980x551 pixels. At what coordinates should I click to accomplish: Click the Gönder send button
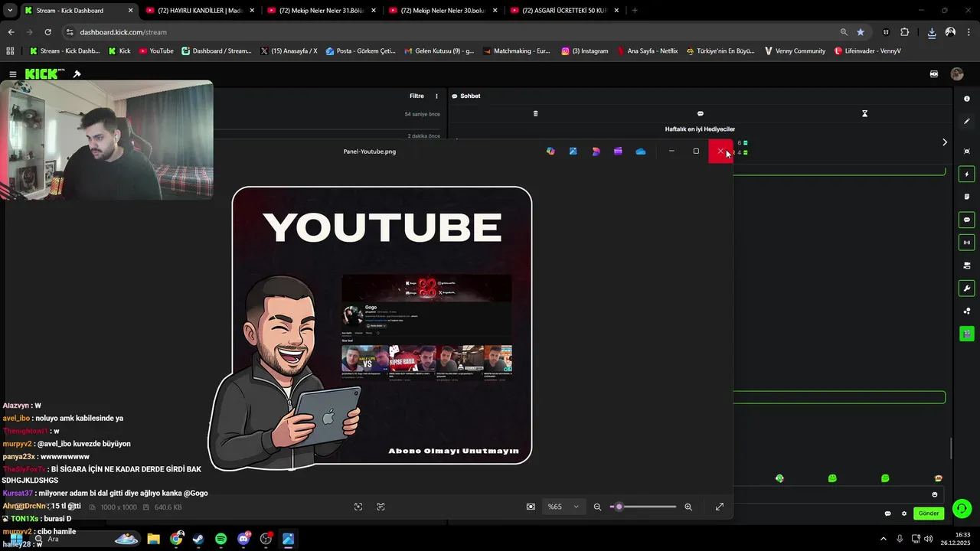(929, 514)
